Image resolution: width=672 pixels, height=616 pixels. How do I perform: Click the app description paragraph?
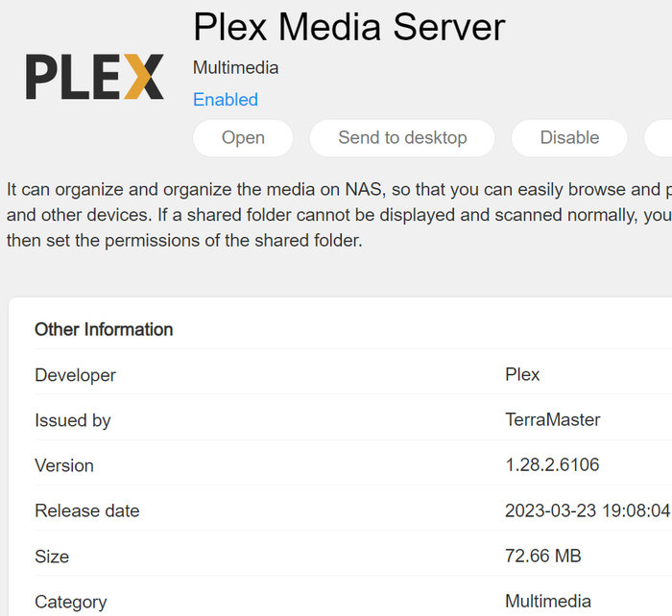[336, 215]
